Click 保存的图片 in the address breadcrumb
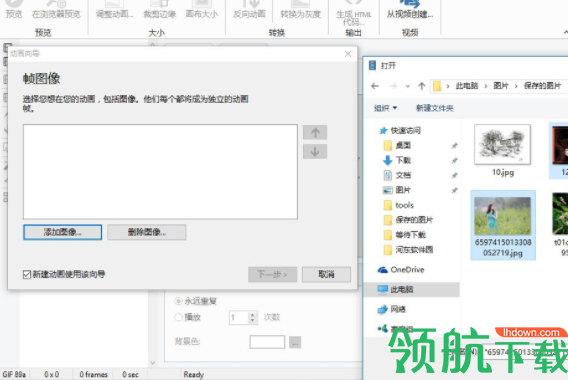 coord(542,86)
